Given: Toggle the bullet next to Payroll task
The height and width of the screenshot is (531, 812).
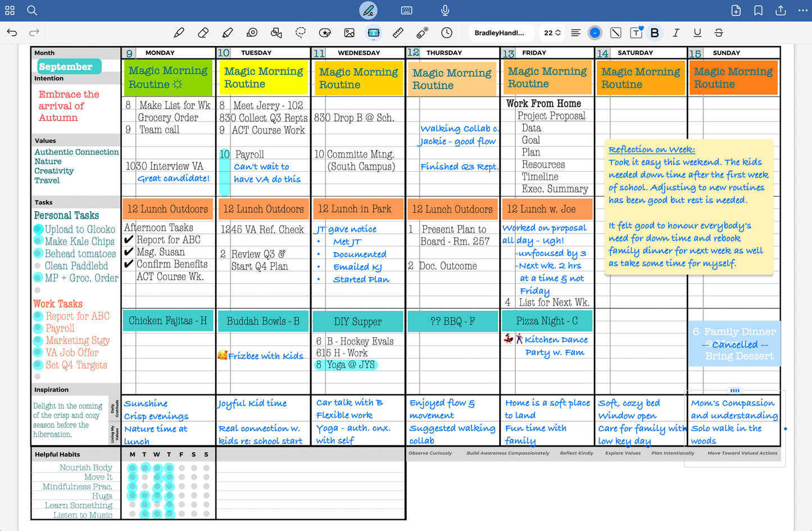Looking at the screenshot, I should tap(38, 328).
